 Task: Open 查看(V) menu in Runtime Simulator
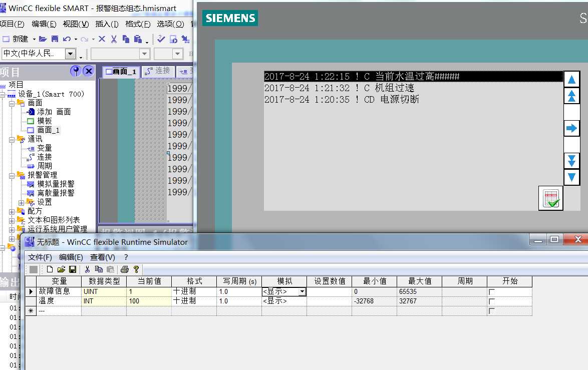pyautogui.click(x=102, y=257)
